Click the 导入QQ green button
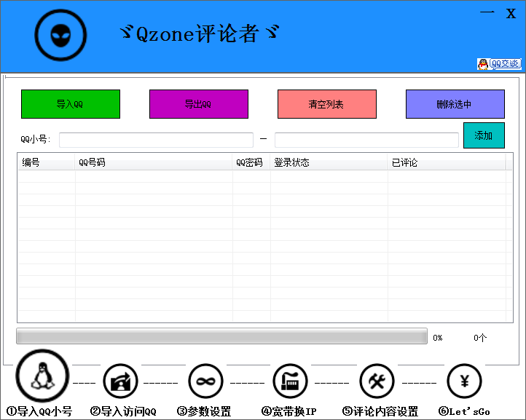The width and height of the screenshot is (526, 420). (x=71, y=104)
